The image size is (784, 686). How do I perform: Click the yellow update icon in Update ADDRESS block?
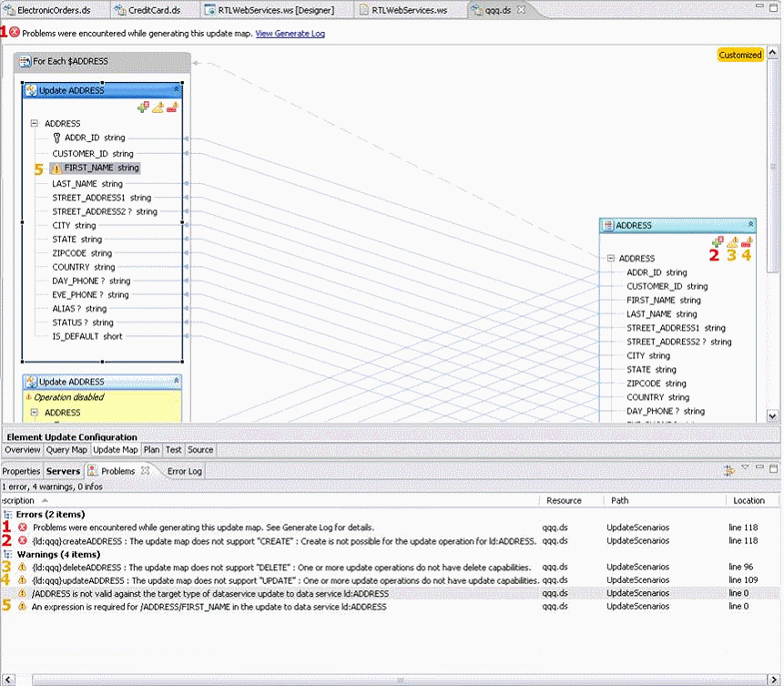tap(158, 108)
